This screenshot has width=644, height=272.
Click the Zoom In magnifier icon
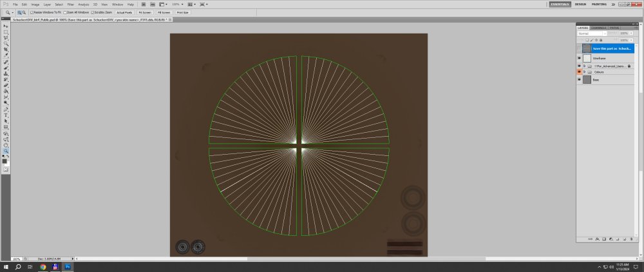(x=19, y=12)
